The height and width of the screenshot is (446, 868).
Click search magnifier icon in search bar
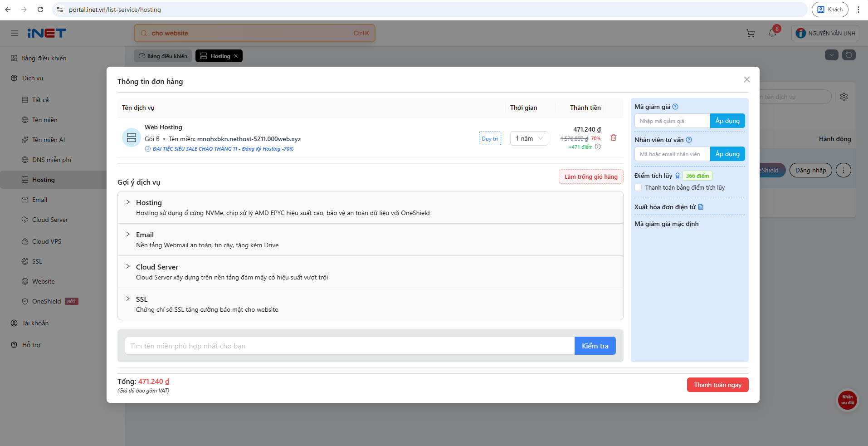coord(144,33)
